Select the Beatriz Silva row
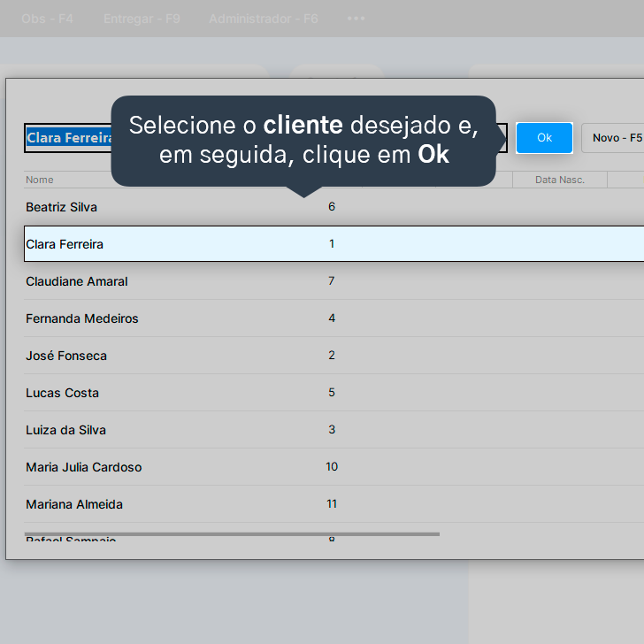Screen dimensions: 644x644 [333, 207]
